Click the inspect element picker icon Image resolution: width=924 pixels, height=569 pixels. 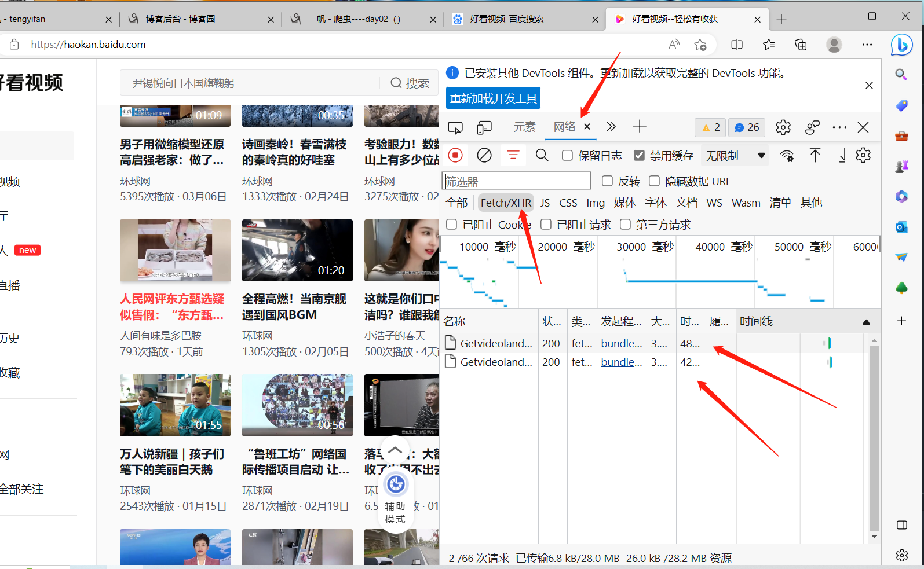pos(455,127)
